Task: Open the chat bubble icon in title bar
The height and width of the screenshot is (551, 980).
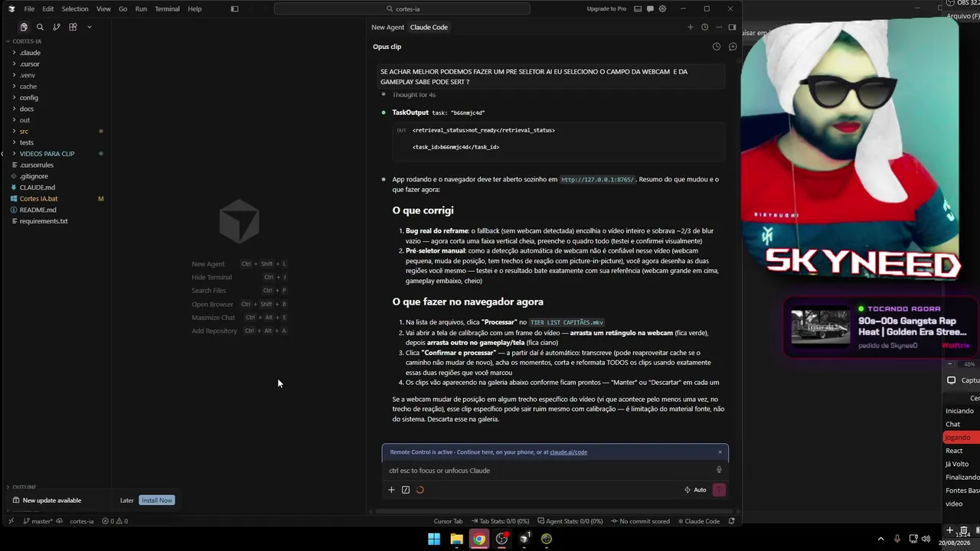Action: click(x=650, y=9)
